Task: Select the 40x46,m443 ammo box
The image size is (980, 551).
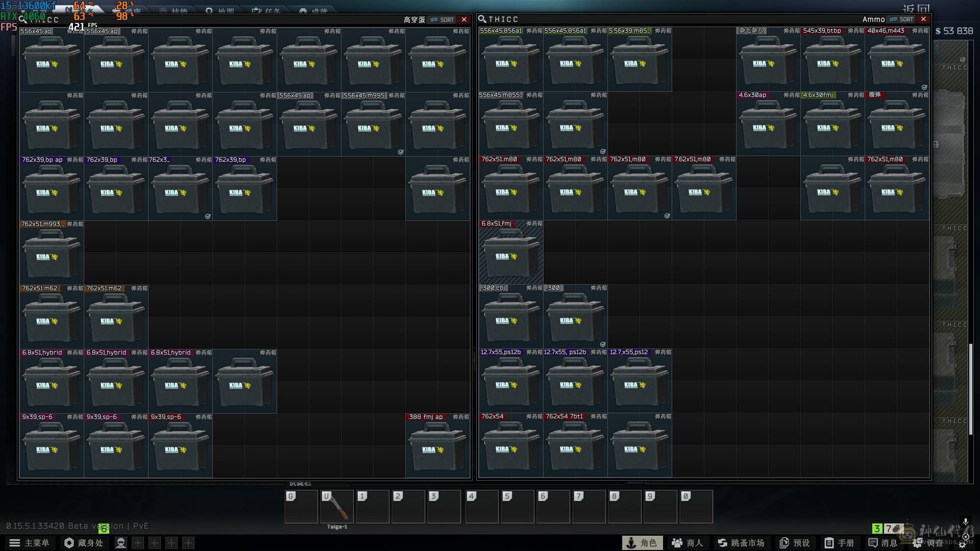Action: point(897,59)
